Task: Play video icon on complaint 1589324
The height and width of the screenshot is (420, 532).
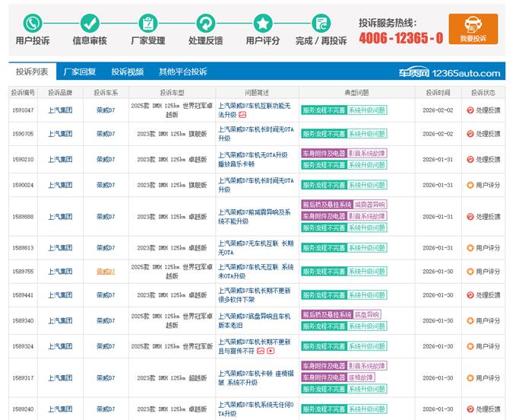Action: tap(271, 352)
